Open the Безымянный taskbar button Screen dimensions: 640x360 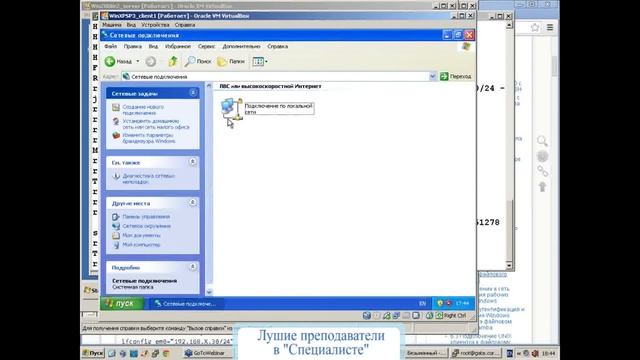tap(426, 353)
